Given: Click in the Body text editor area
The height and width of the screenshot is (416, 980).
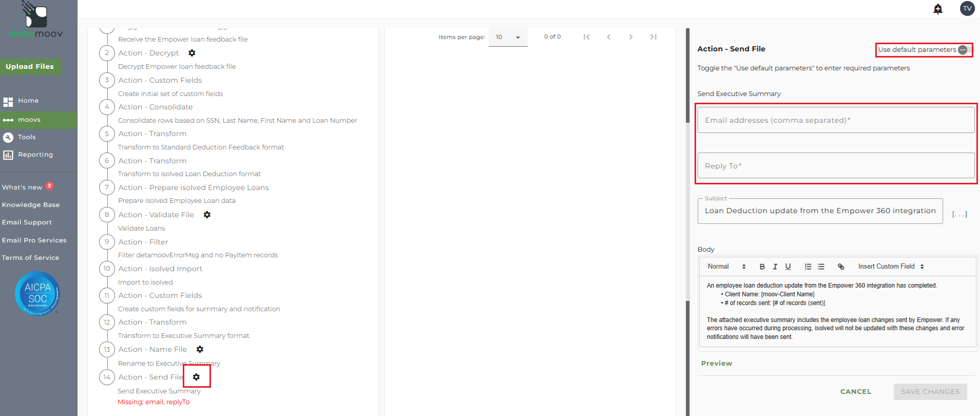Looking at the screenshot, I should pos(837,312).
